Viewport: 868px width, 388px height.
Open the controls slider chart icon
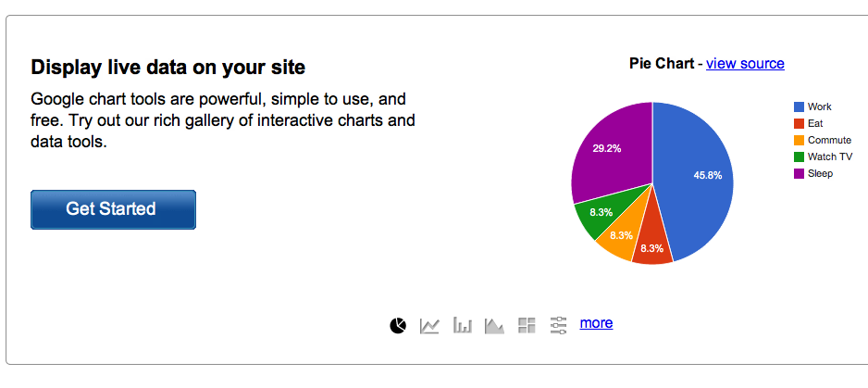pos(559,325)
